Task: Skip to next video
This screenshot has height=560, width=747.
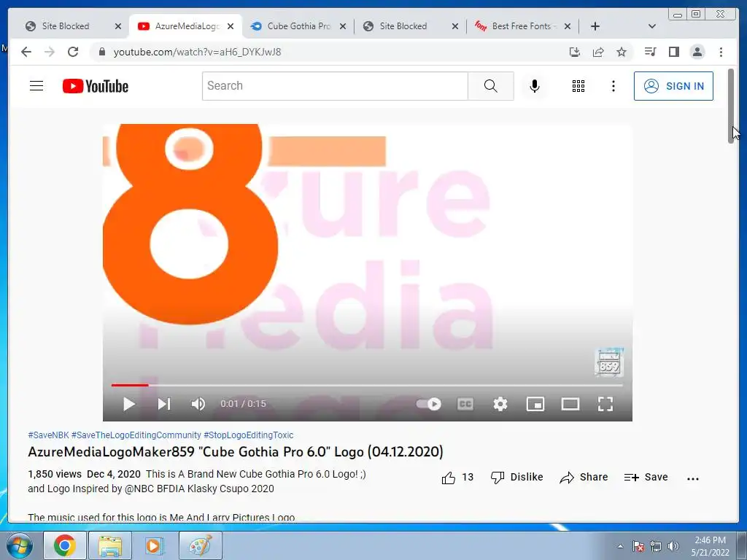Action: 164,404
